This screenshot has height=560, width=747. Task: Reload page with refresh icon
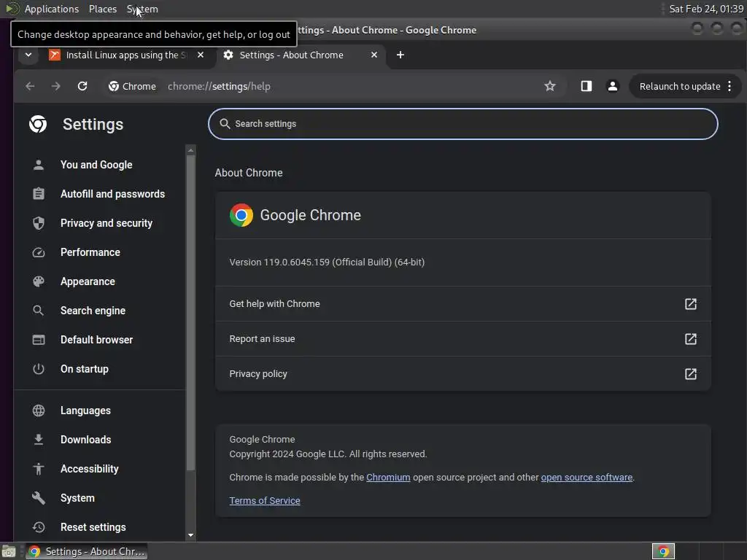coord(82,86)
